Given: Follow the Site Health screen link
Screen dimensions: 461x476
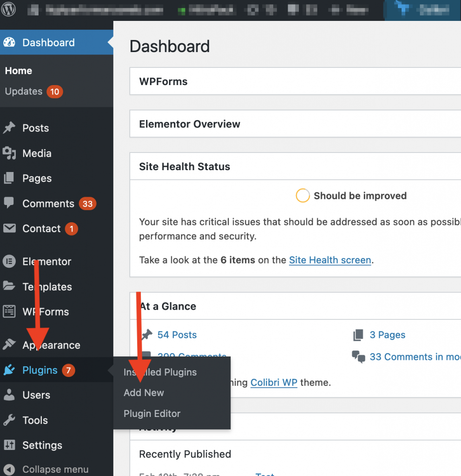Looking at the screenshot, I should [330, 260].
